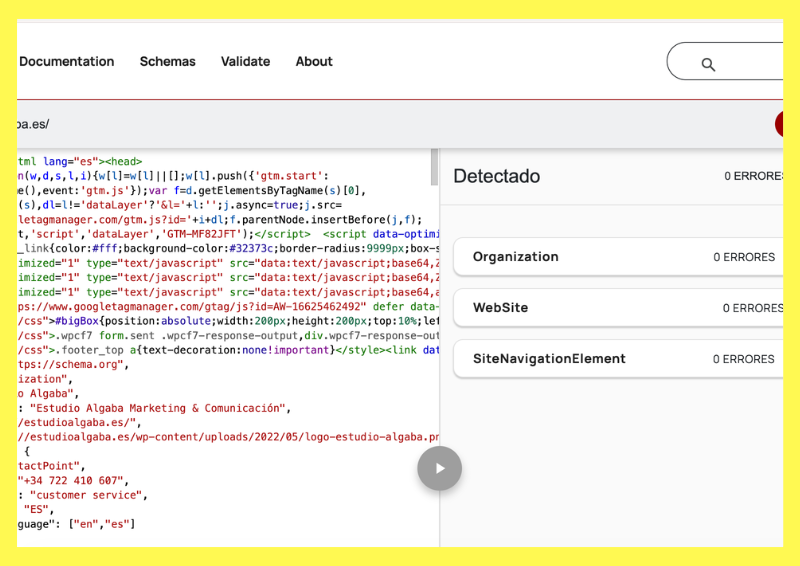This screenshot has width=800, height=566.
Task: Open the About menu item
Action: pos(314,61)
